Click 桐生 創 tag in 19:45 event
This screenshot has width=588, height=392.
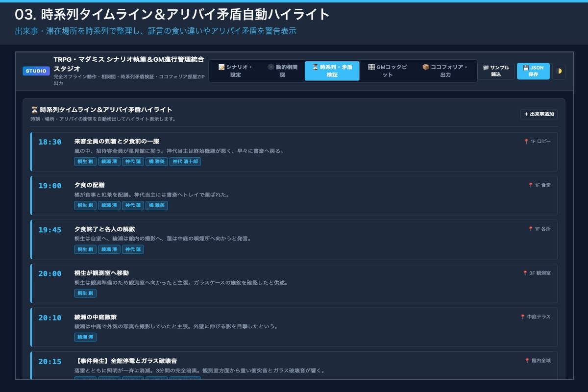click(85, 249)
